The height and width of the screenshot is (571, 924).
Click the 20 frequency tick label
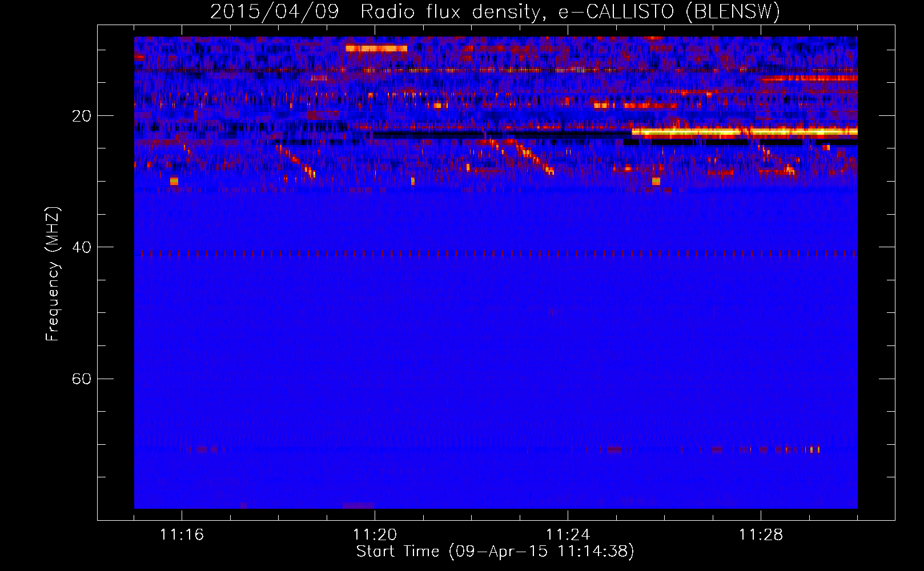[81, 116]
